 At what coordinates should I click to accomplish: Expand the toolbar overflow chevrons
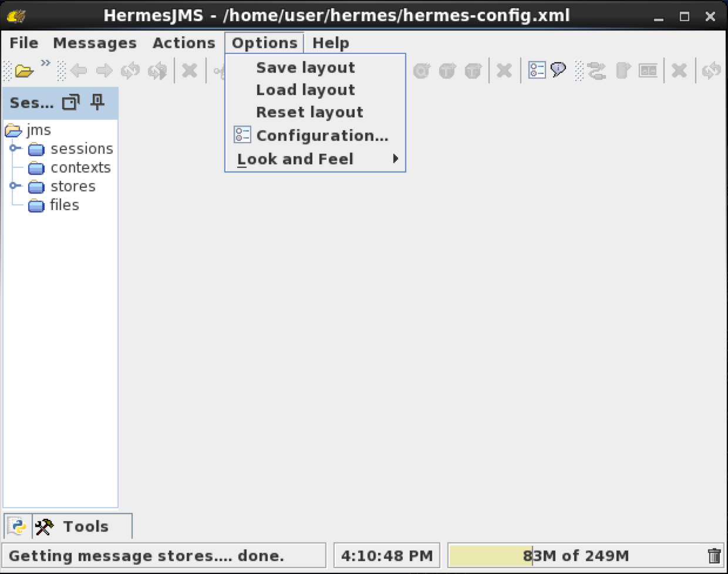[45, 63]
